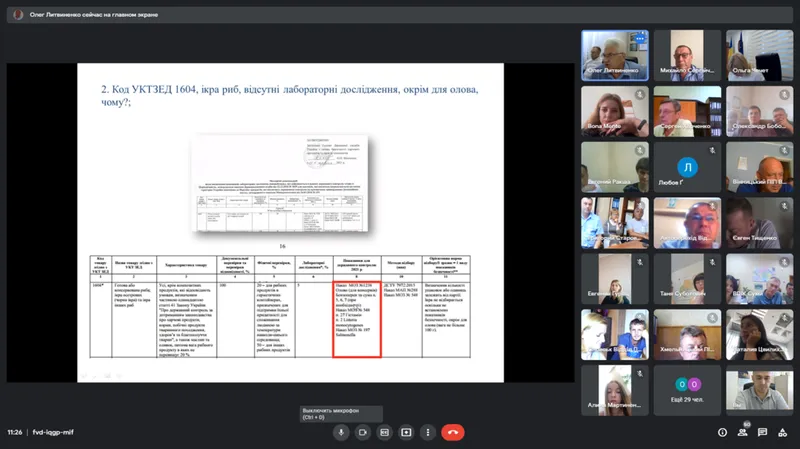The image size is (800, 449).
Task: Click the muted mic icon on Вола's tile
Action: [x=641, y=95]
